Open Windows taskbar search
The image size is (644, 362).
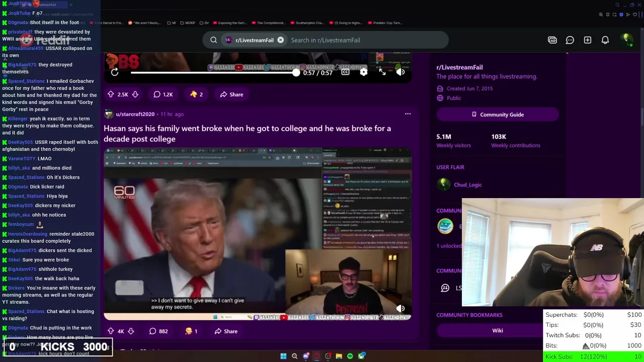[294, 356]
